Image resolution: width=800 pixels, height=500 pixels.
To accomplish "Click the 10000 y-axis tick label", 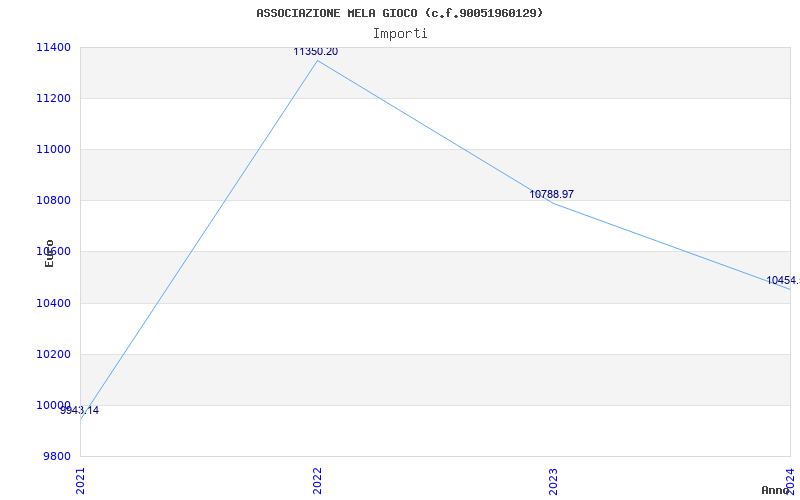I will click(53, 405).
